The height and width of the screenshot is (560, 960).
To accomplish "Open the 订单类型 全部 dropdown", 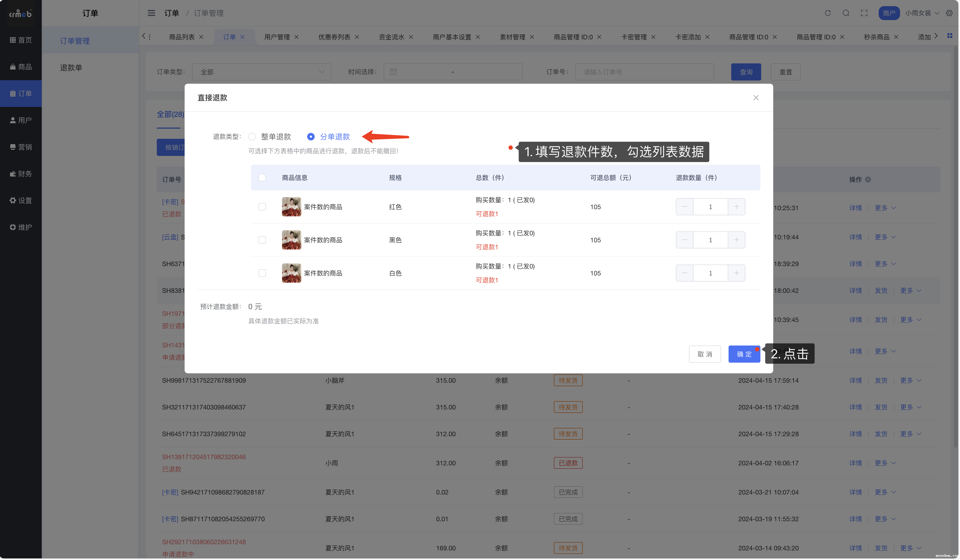I will (261, 72).
